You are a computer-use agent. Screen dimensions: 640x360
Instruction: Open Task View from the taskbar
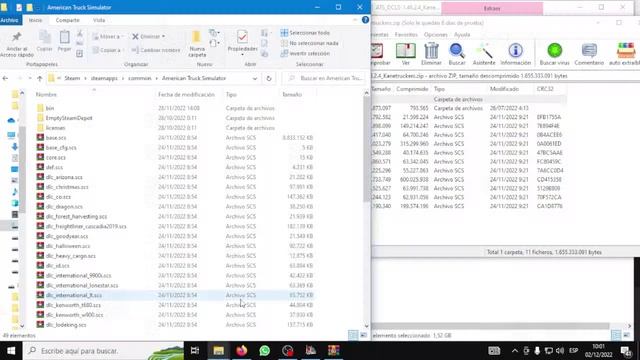(195, 351)
